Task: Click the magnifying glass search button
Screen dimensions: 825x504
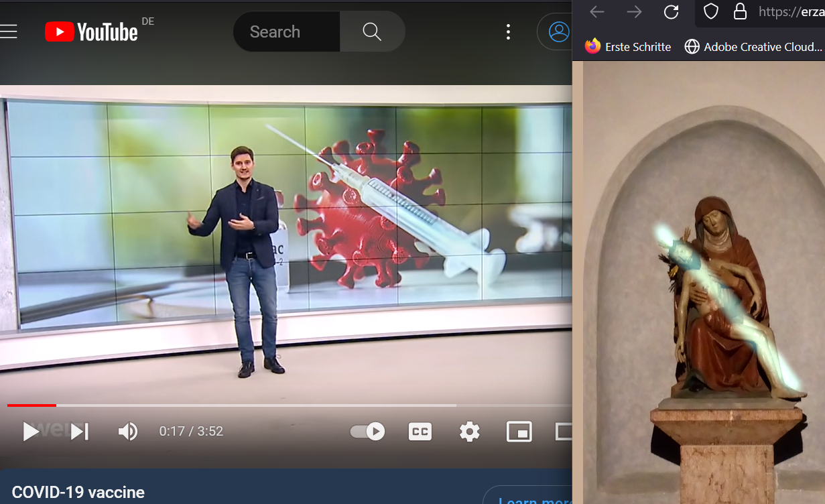Action: click(x=372, y=31)
